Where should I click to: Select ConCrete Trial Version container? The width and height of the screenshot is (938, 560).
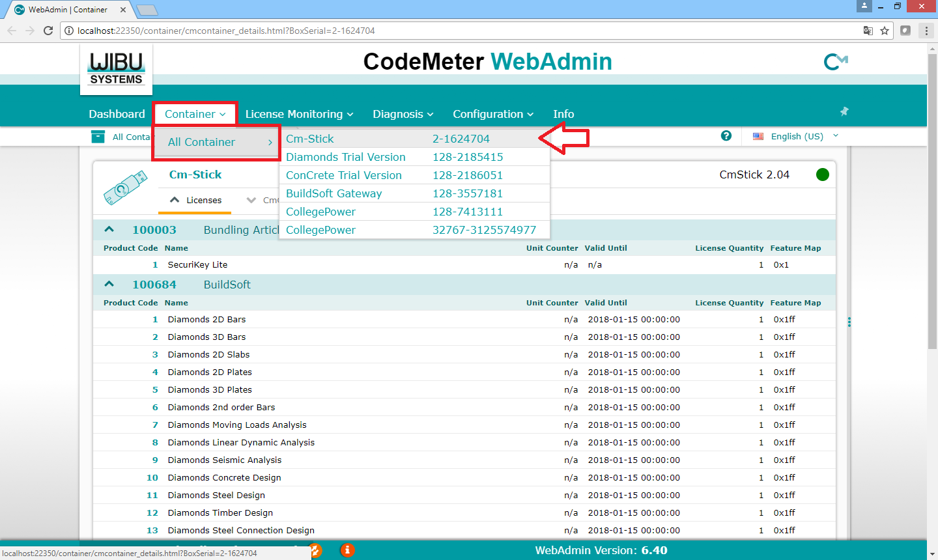pyautogui.click(x=414, y=175)
